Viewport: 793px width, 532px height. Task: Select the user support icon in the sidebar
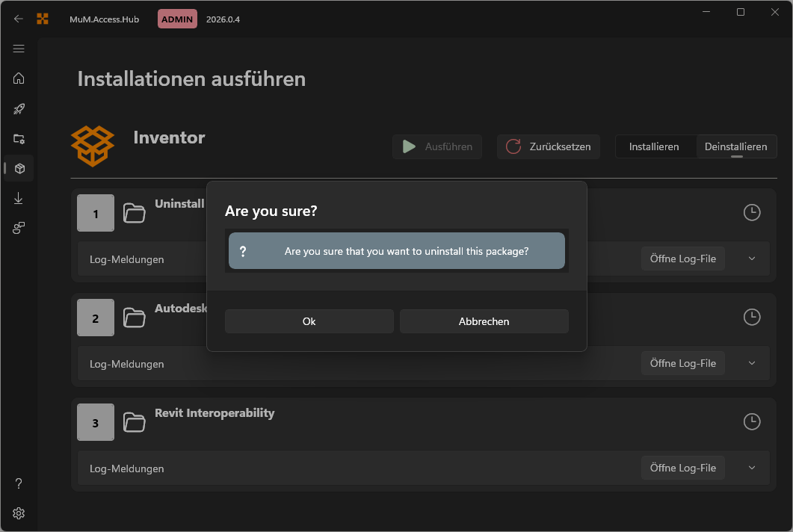pyautogui.click(x=19, y=228)
